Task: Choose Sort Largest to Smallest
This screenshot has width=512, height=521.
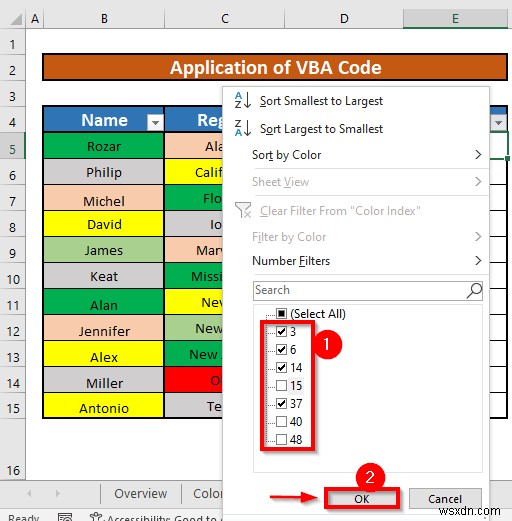Action: 321,129
